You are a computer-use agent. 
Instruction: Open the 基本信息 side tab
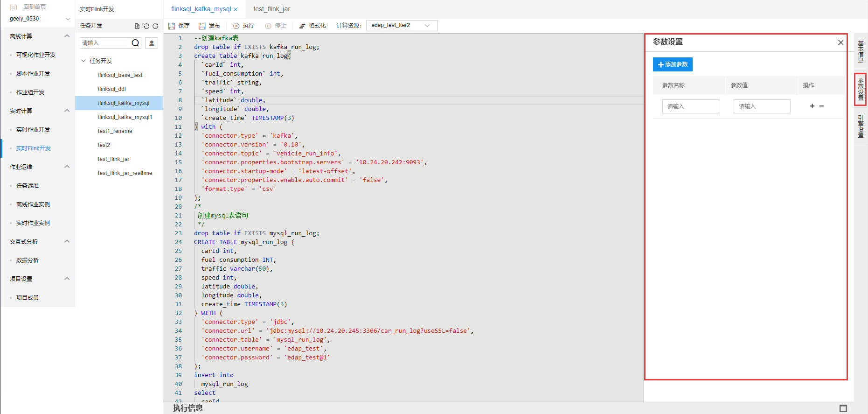coord(861,52)
